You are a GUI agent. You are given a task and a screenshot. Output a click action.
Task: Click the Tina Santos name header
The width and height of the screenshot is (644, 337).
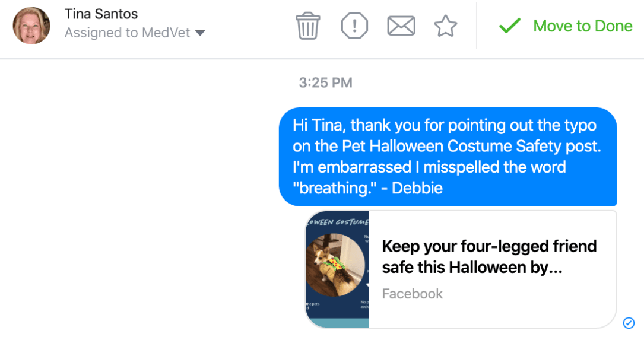101,14
